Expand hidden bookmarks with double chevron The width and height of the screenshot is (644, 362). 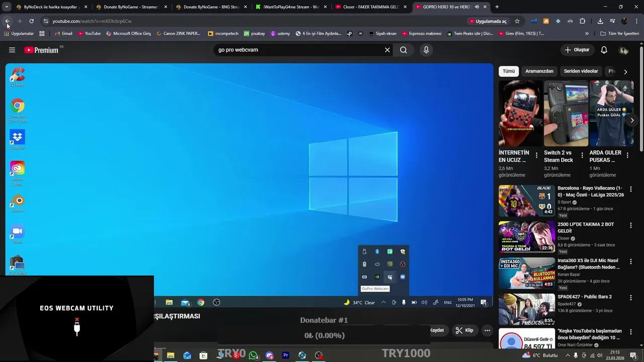[587, 34]
